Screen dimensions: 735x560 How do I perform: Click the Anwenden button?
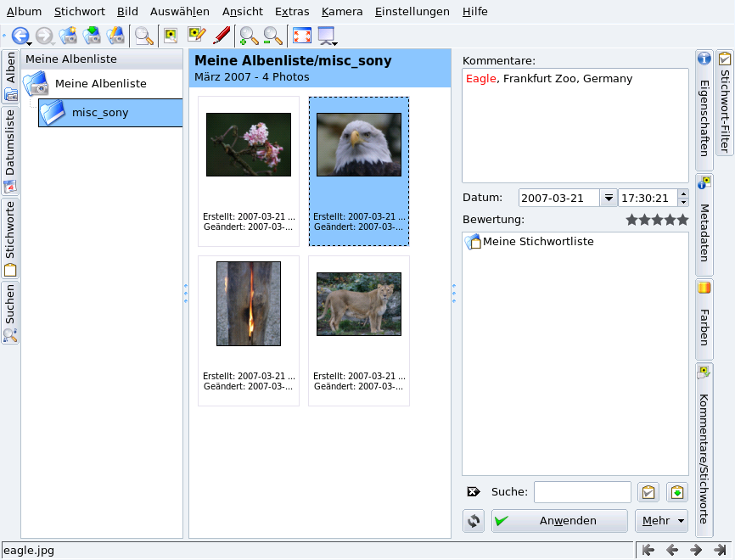click(x=559, y=521)
